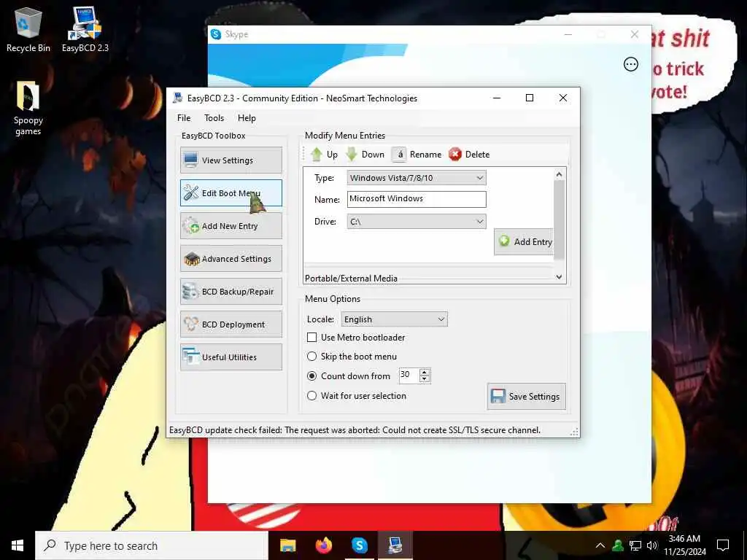Click the entry panel vertical scrollbar thumb
Viewport: 747px width, 560px height.
point(560,219)
